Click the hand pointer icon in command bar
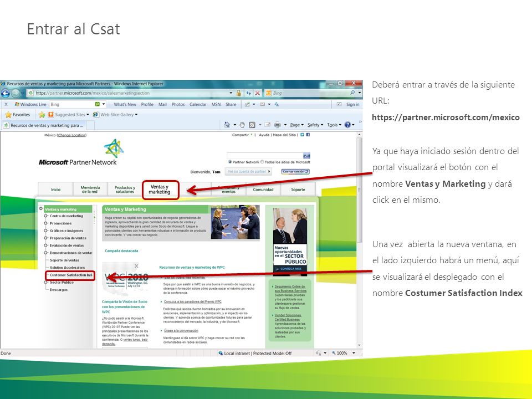 (242, 125)
